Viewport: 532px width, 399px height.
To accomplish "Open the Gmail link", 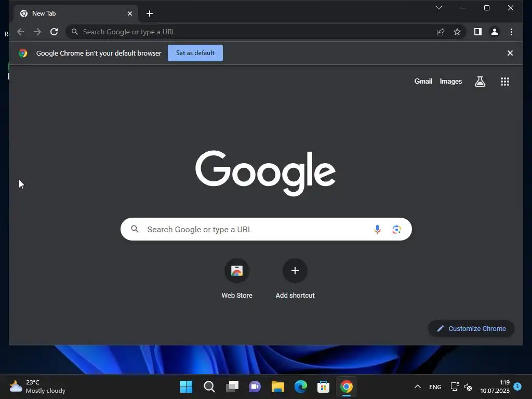I will (x=423, y=82).
